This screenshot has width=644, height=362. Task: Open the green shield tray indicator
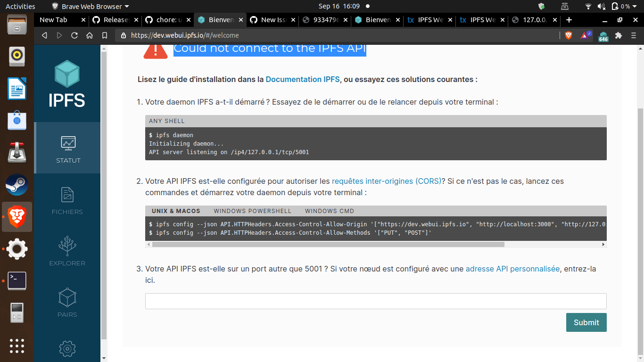pos(542,6)
